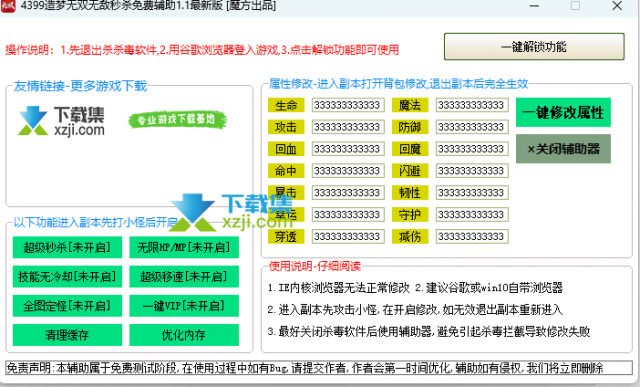Click instruction line 1 about IE内核浏览器

415,288
